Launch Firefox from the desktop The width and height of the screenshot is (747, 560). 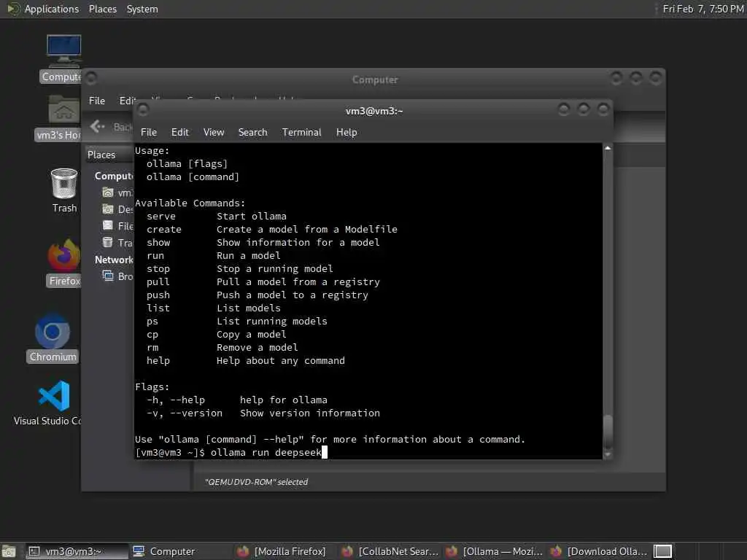pyautogui.click(x=64, y=262)
